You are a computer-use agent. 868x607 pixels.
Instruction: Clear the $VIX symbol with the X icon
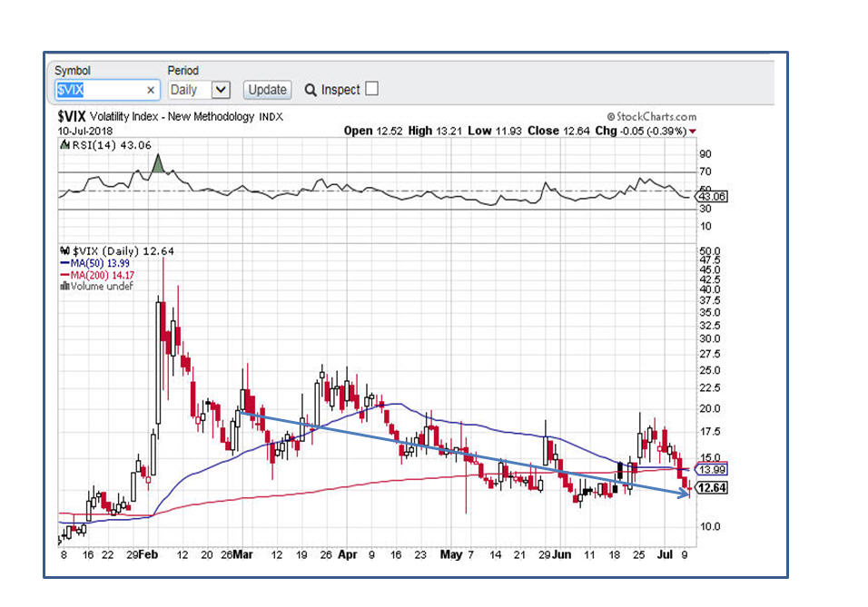click(x=151, y=90)
